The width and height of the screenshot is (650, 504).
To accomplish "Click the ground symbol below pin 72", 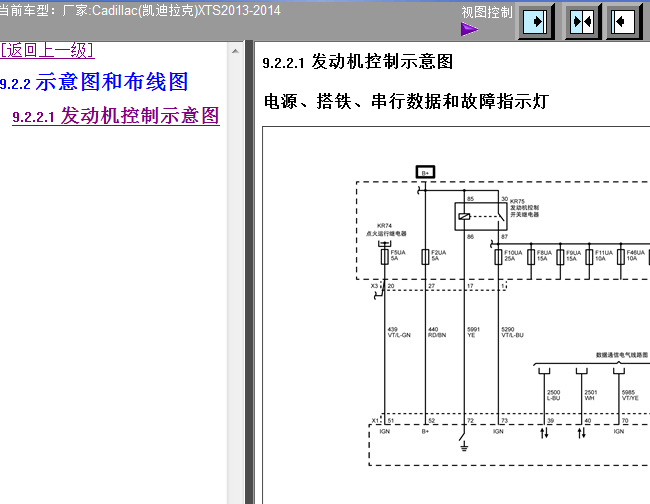I will pos(464,446).
